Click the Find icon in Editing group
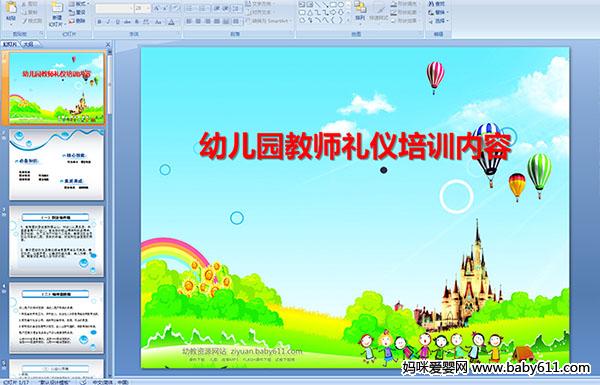The height and width of the screenshot is (385, 600). (x=437, y=4)
